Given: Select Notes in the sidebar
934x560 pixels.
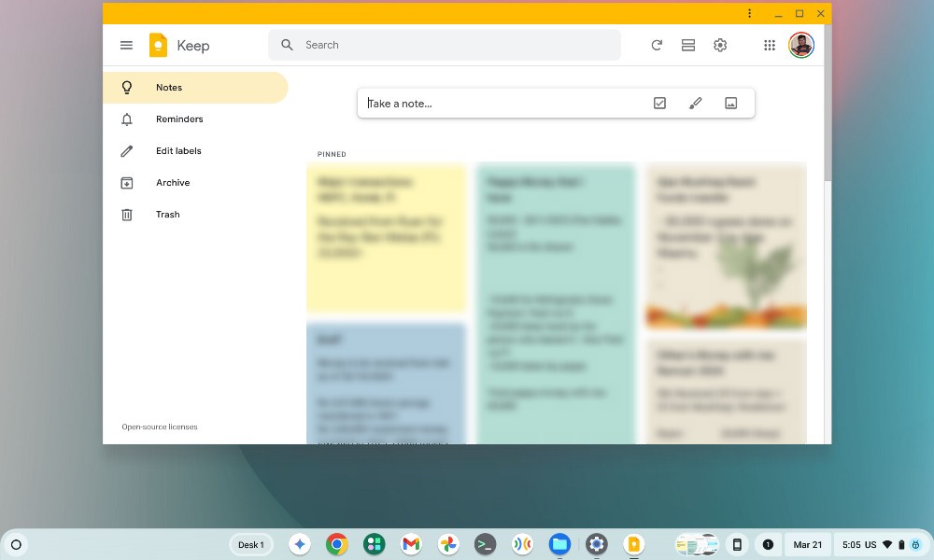Looking at the screenshot, I should (x=195, y=88).
